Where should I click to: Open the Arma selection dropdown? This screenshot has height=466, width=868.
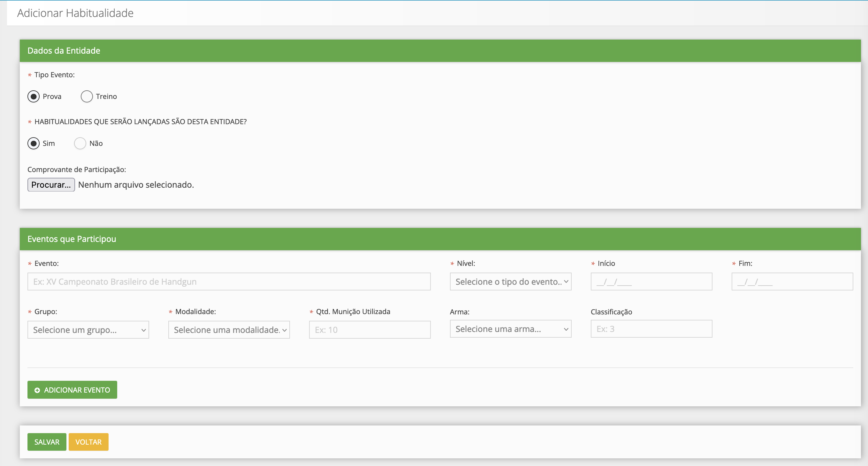(x=511, y=329)
